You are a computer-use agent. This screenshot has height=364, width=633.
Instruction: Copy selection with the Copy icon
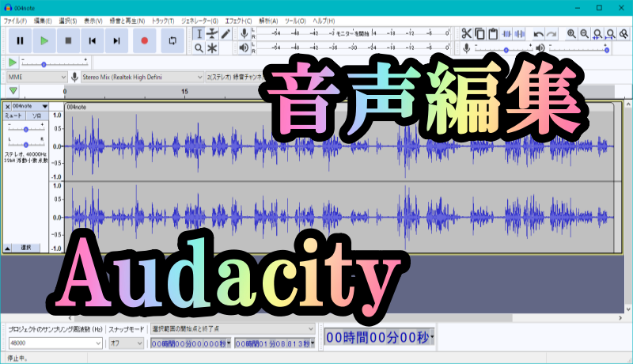[479, 33]
